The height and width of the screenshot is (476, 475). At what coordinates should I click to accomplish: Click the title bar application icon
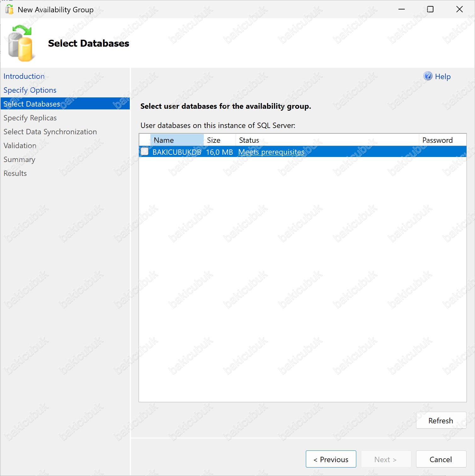pos(9,9)
